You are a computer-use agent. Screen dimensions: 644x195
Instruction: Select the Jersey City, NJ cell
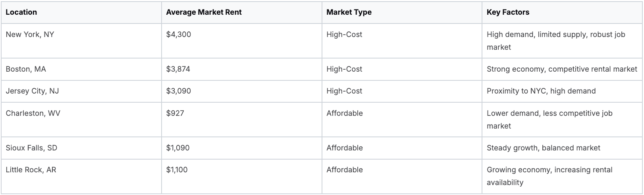tap(32, 91)
